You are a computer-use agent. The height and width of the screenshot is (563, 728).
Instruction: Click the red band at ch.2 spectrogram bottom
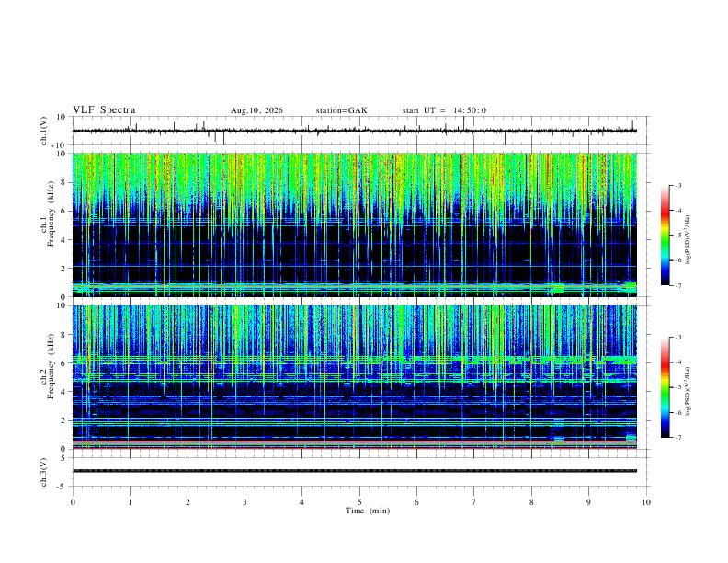pos(355,448)
